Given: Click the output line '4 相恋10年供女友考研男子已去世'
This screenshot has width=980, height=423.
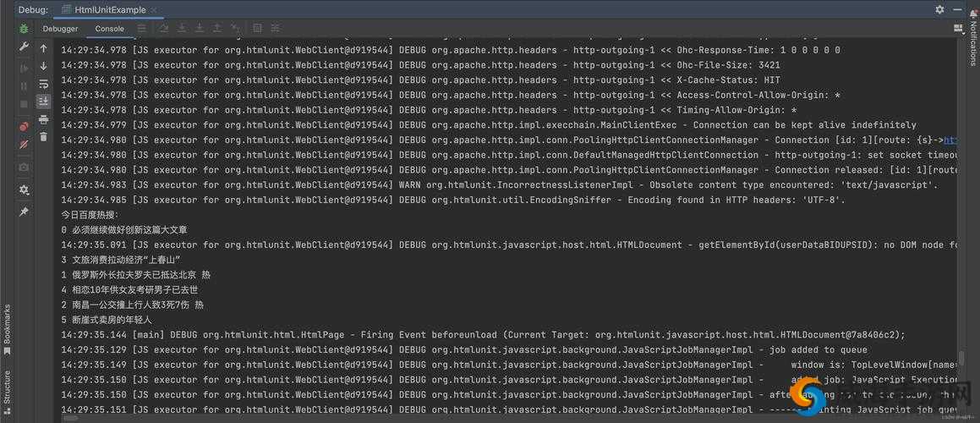Looking at the screenshot, I should click(x=129, y=289).
